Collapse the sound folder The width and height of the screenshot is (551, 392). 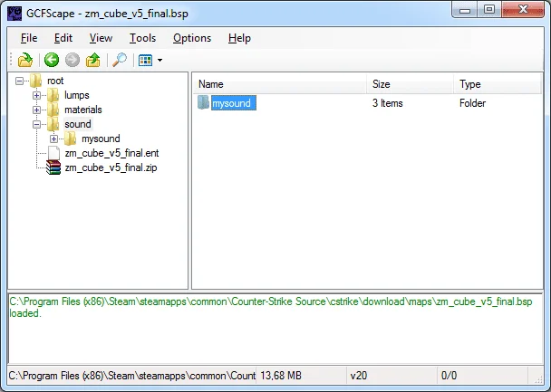(37, 124)
